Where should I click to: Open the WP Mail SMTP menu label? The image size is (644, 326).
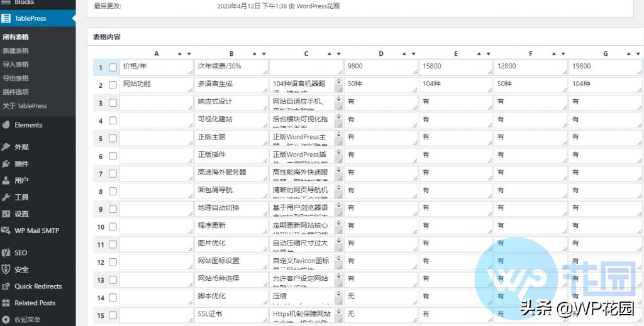(x=37, y=231)
